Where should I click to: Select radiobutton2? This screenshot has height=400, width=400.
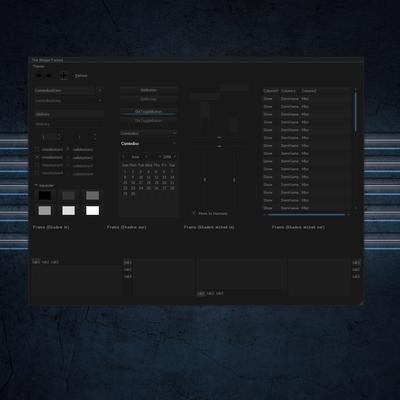pos(80,158)
